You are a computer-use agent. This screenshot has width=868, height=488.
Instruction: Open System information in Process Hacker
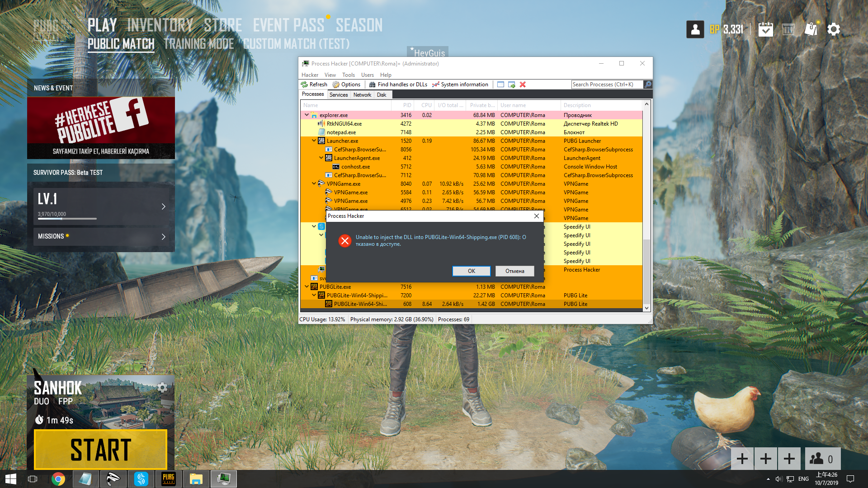(460, 84)
